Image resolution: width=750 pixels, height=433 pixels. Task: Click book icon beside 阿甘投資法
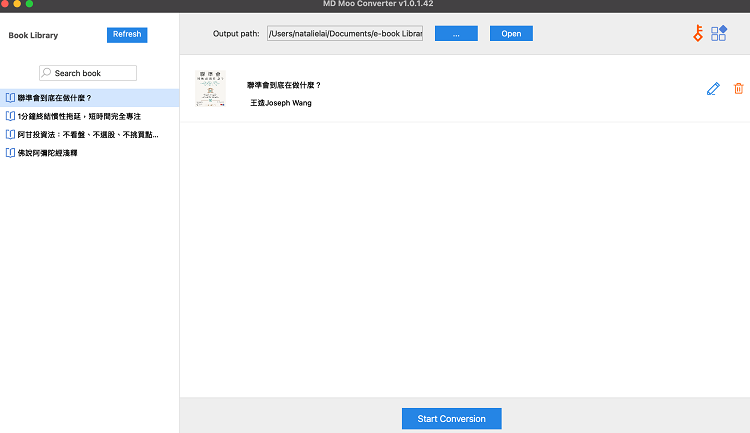tap(10, 134)
